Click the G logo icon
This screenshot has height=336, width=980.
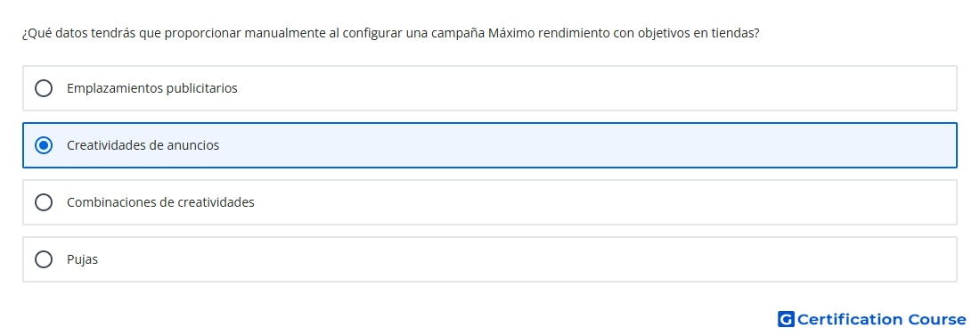(x=786, y=319)
